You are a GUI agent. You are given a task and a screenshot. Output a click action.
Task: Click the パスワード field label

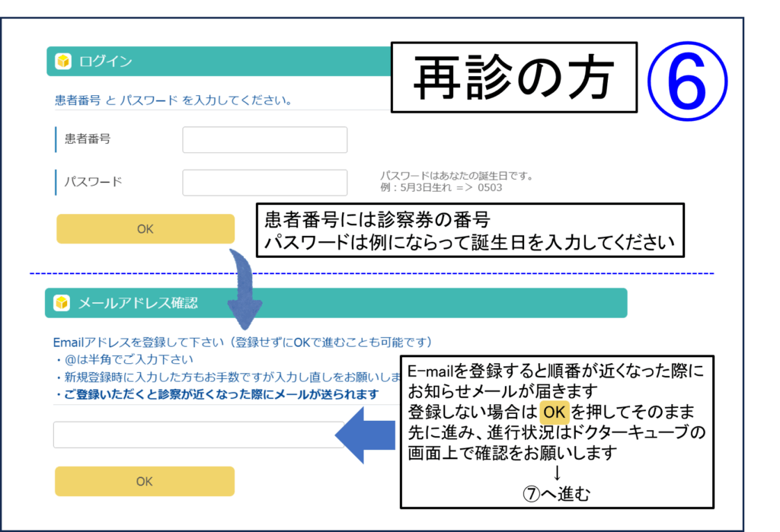coord(93,183)
